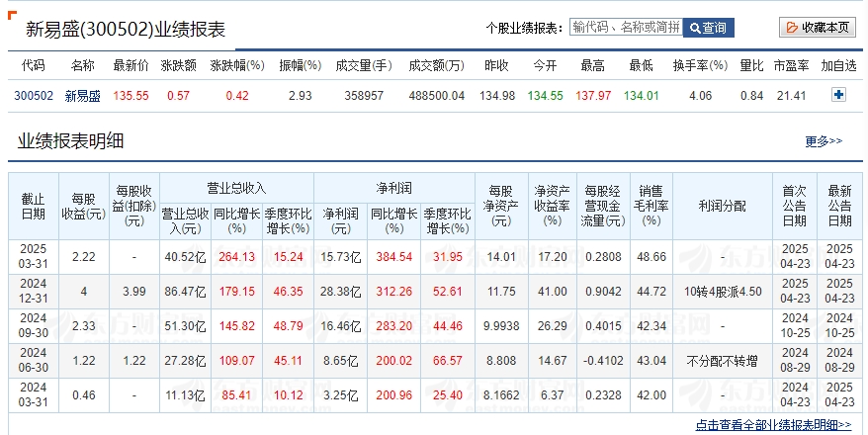868x435 pixels.
Task: Click revenue cell 86.47亿
Action: point(185,292)
